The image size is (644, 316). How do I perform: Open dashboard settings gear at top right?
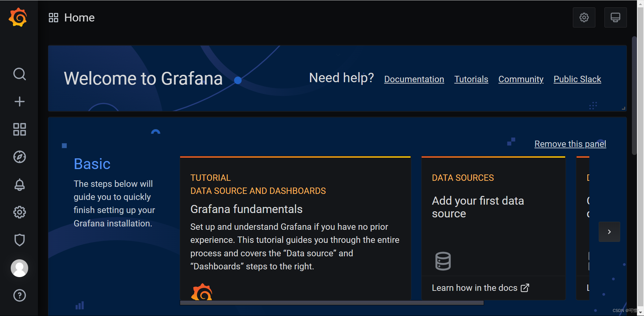[584, 17]
